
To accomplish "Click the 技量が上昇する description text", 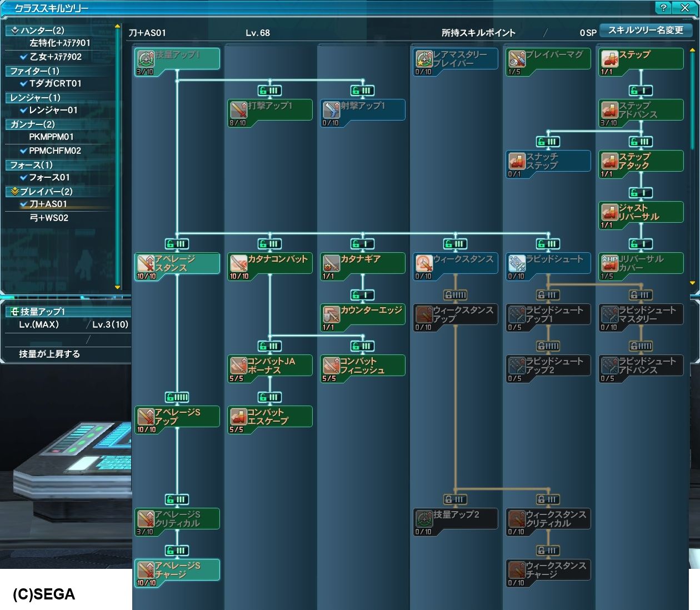I will pos(49,354).
